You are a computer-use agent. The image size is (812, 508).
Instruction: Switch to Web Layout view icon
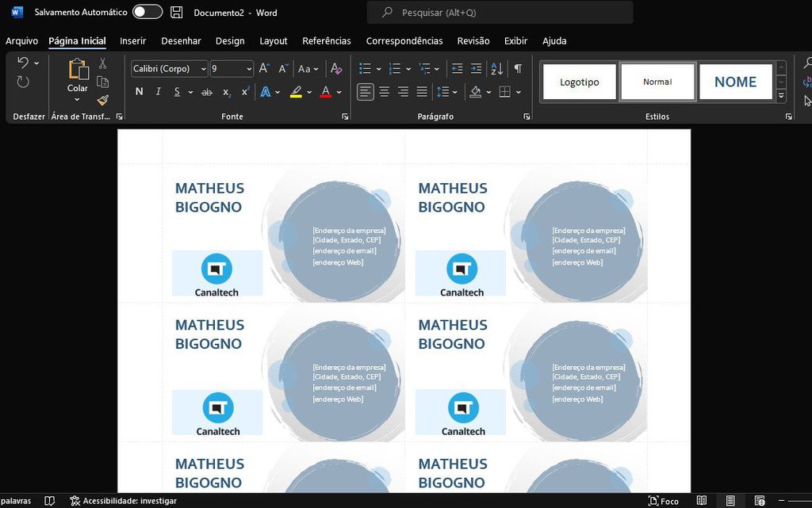click(x=760, y=501)
